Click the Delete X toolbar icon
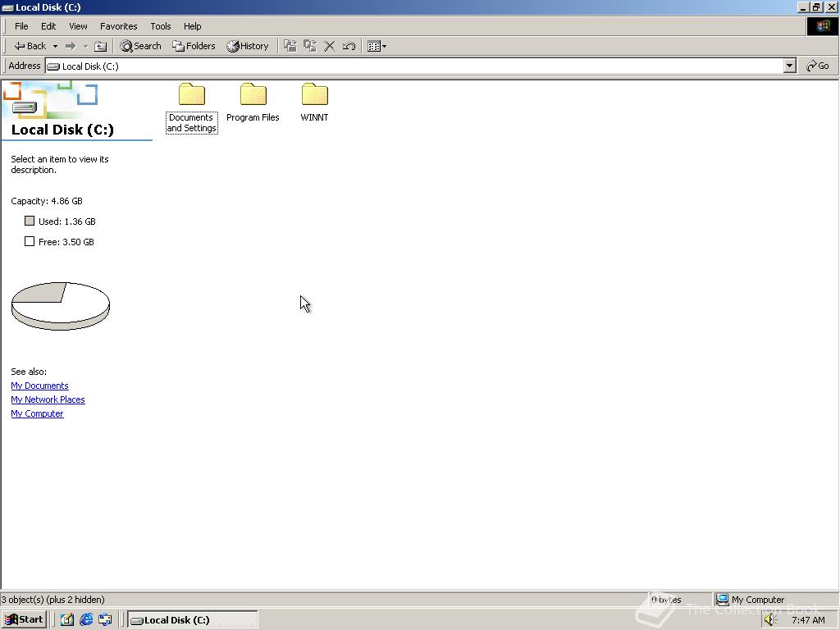Viewport: 840px width, 630px height. click(x=330, y=46)
